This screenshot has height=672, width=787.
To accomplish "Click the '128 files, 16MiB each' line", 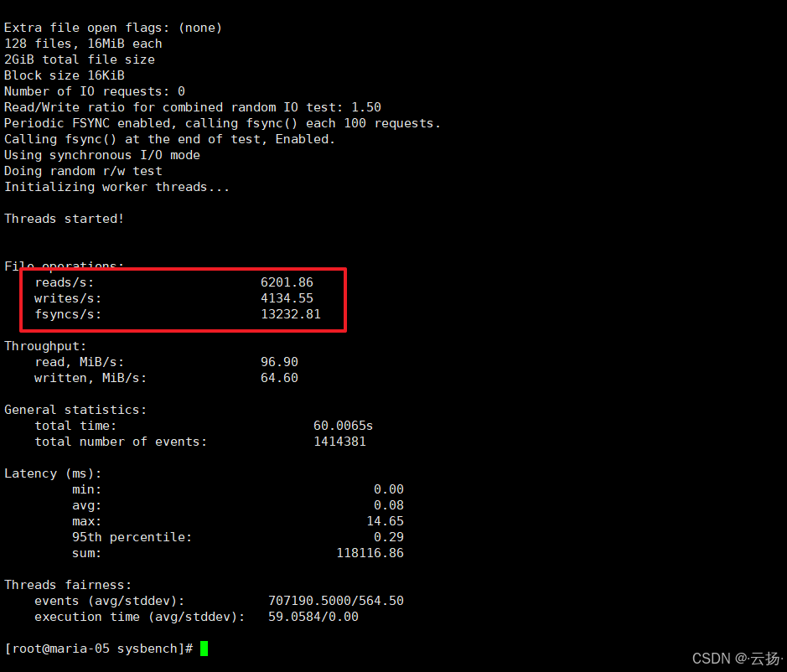I will [83, 44].
